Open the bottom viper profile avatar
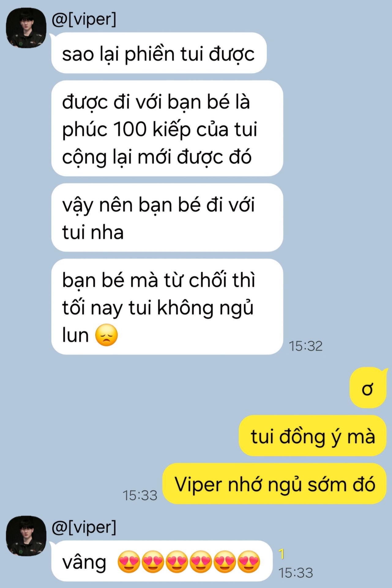 coord(26,536)
